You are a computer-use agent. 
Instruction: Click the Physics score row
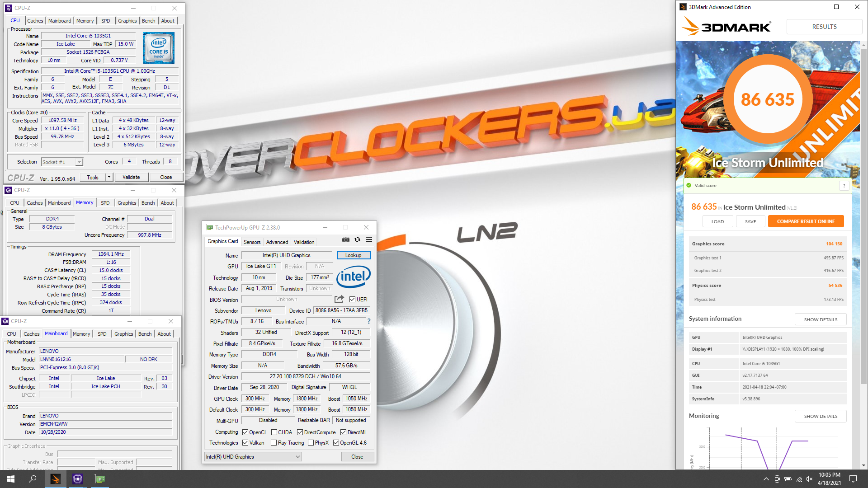(x=767, y=286)
